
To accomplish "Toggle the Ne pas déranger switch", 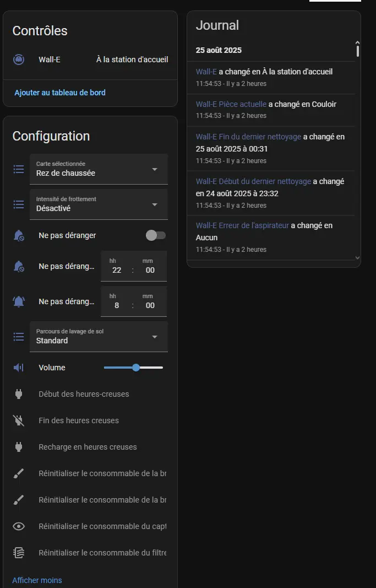I will 156,235.
